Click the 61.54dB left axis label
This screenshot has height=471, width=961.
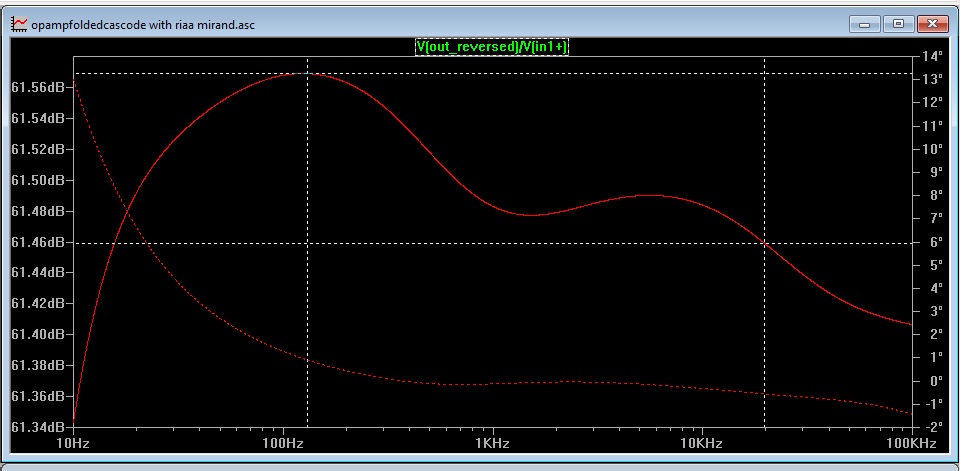click(37, 118)
